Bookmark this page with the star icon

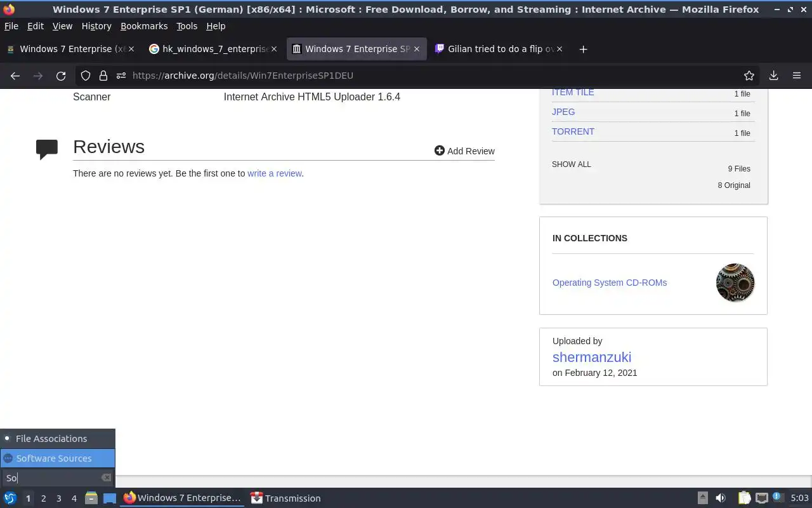[x=749, y=76]
